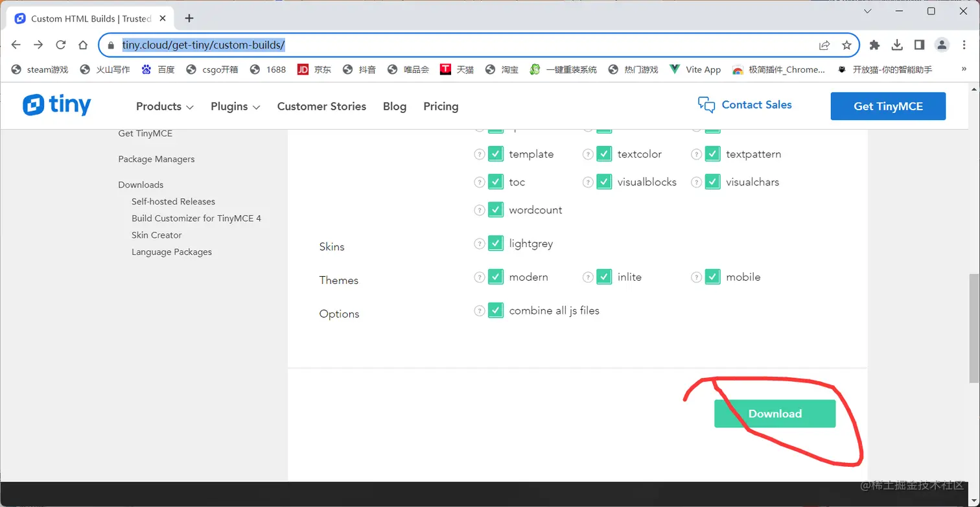Show the browser downloads list

click(897, 45)
